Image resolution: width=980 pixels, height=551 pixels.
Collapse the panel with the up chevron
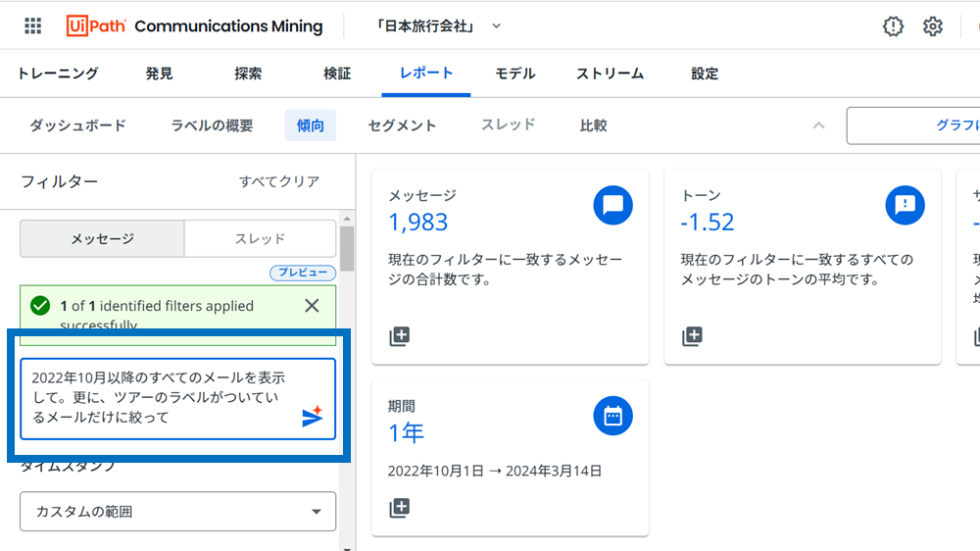819,125
